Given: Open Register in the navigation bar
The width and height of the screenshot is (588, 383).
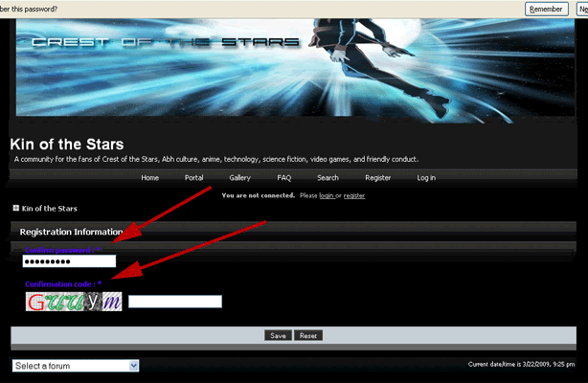Looking at the screenshot, I should pos(377,178).
